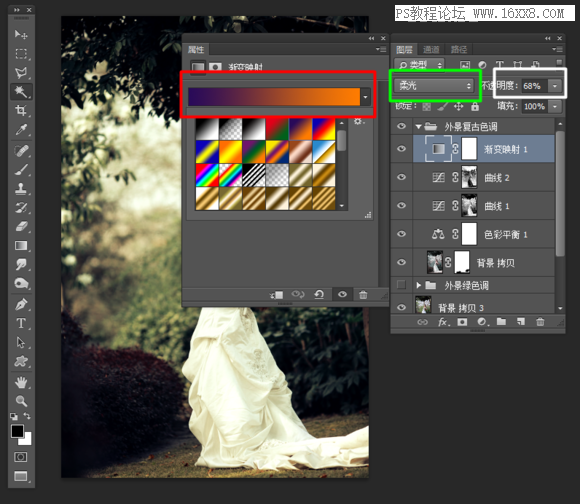Image resolution: width=580 pixels, height=504 pixels.
Task: Switch to the 通道 tab
Action: [431, 49]
